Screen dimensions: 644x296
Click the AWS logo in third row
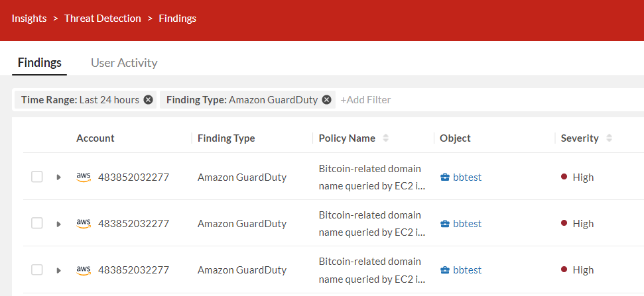tap(84, 270)
